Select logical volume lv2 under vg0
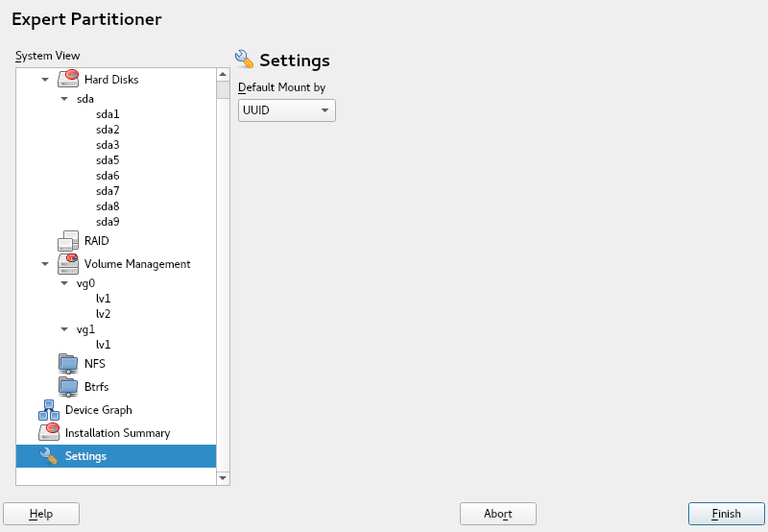The width and height of the screenshot is (768, 532). pyautogui.click(x=104, y=314)
